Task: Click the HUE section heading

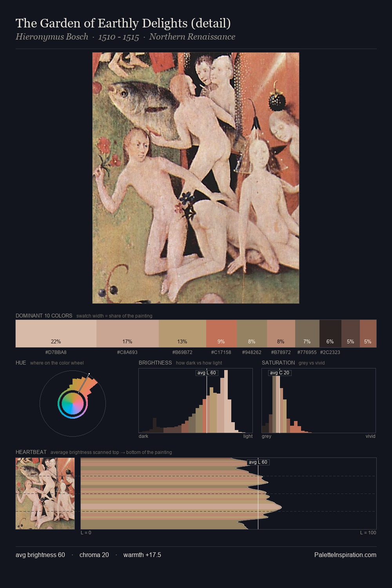Action: pyautogui.click(x=21, y=363)
